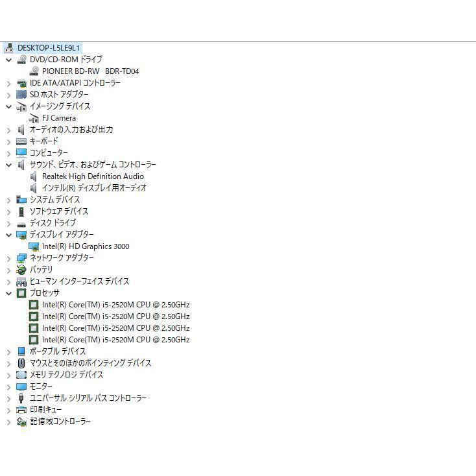Image resolution: width=476 pixels, height=476 pixels.
Task: Expand the SD ホスト アダプター node
Action: [x=9, y=95]
